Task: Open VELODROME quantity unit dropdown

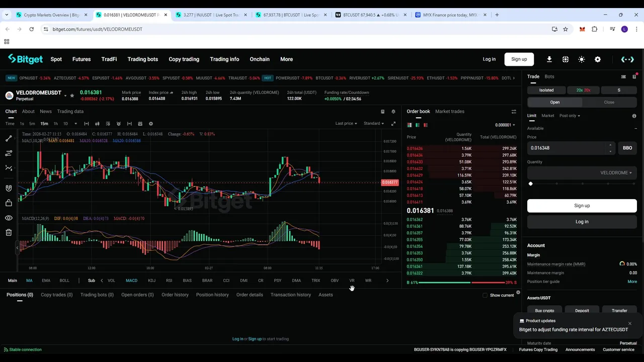Action: click(x=616, y=173)
